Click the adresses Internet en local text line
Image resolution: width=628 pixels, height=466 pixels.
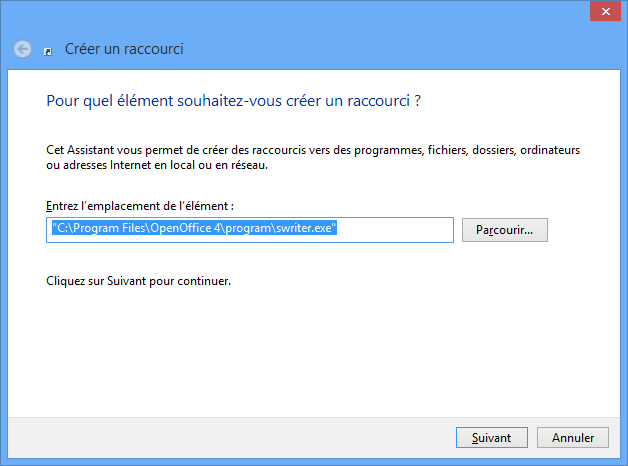pos(157,165)
